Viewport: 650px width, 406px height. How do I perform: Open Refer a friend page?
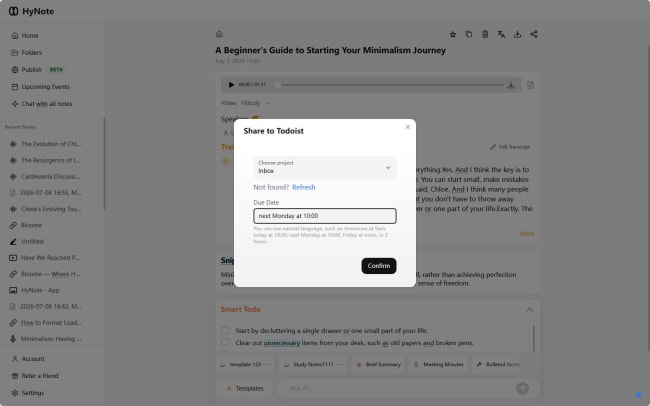point(35,376)
